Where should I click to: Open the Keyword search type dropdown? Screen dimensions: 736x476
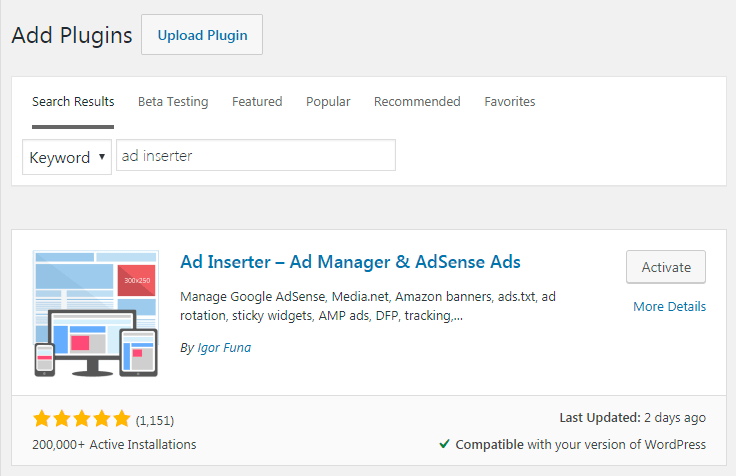67,157
